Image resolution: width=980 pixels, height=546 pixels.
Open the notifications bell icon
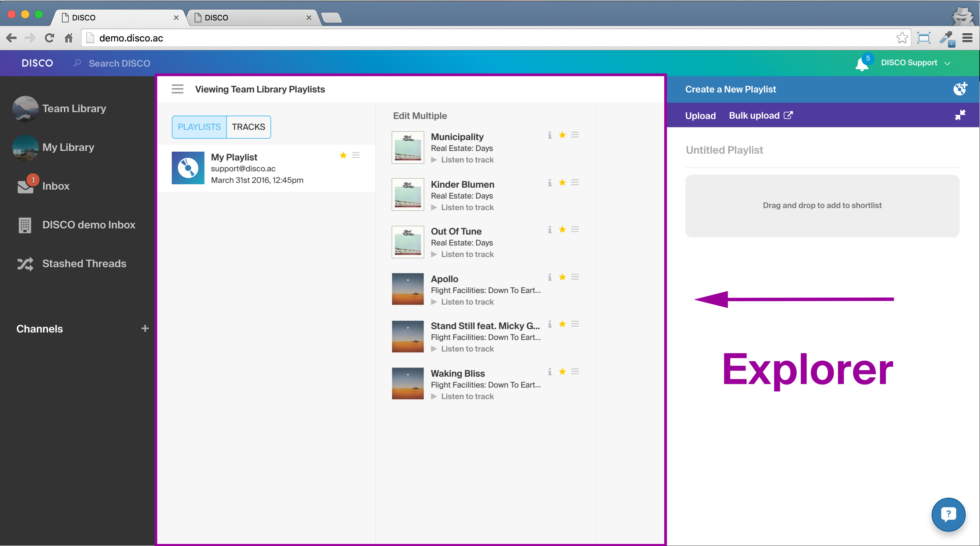(861, 64)
